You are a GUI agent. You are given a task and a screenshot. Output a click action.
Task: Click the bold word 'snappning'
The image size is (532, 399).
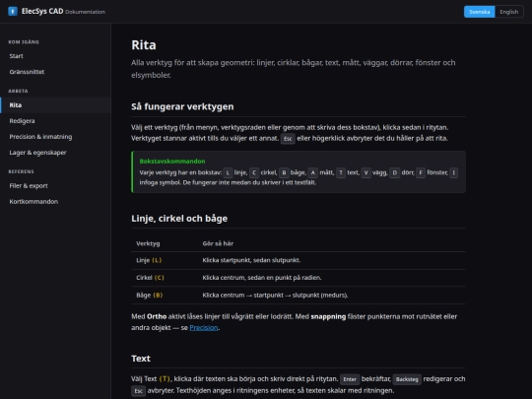tap(328, 316)
